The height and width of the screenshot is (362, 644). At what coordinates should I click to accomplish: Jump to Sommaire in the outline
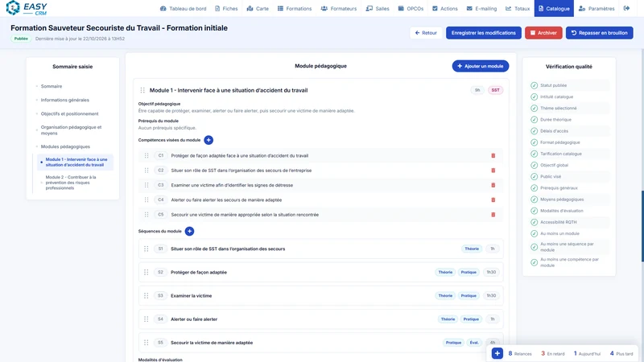52,86
